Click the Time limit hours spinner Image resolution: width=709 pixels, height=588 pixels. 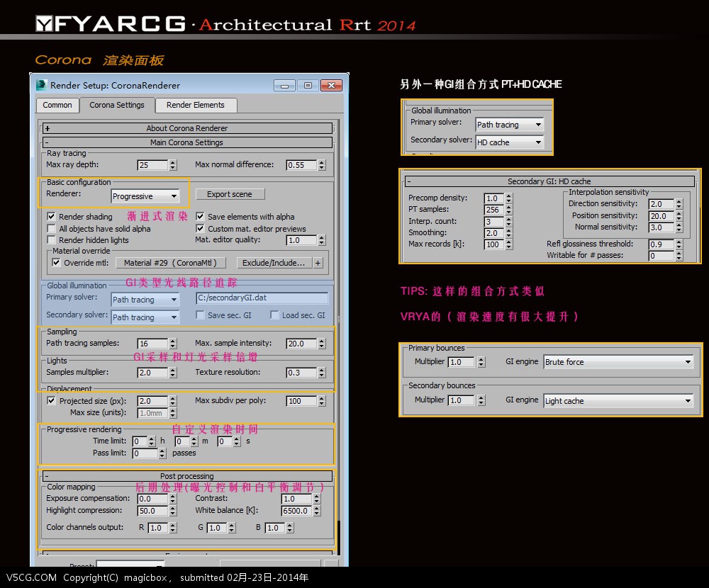point(152,441)
